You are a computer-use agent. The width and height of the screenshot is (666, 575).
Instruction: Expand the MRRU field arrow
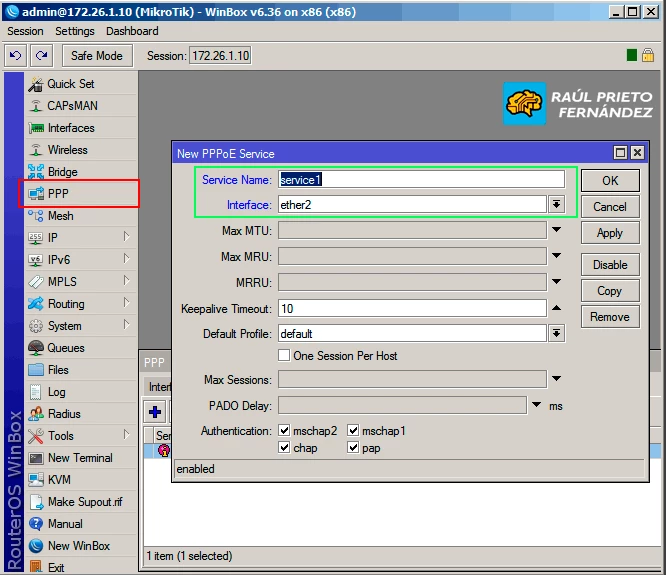pyautogui.click(x=556, y=282)
